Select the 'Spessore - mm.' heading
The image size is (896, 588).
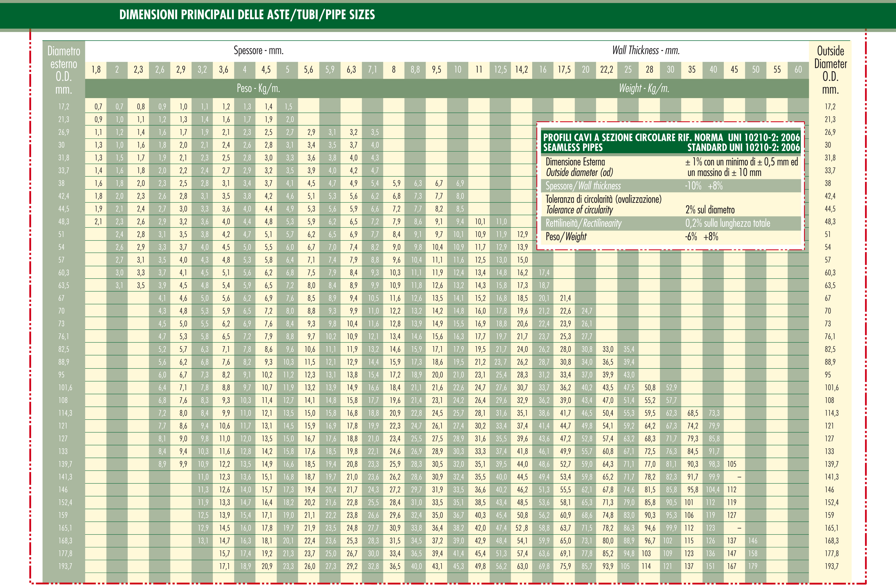tap(258, 50)
